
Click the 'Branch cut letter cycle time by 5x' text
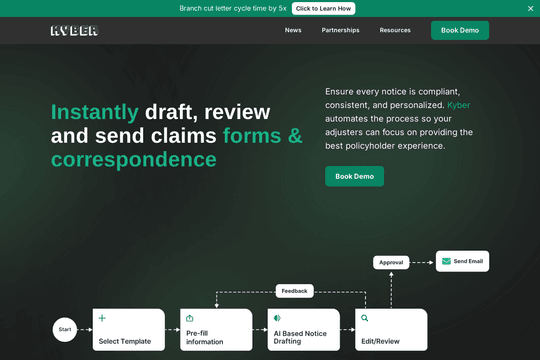click(233, 8)
